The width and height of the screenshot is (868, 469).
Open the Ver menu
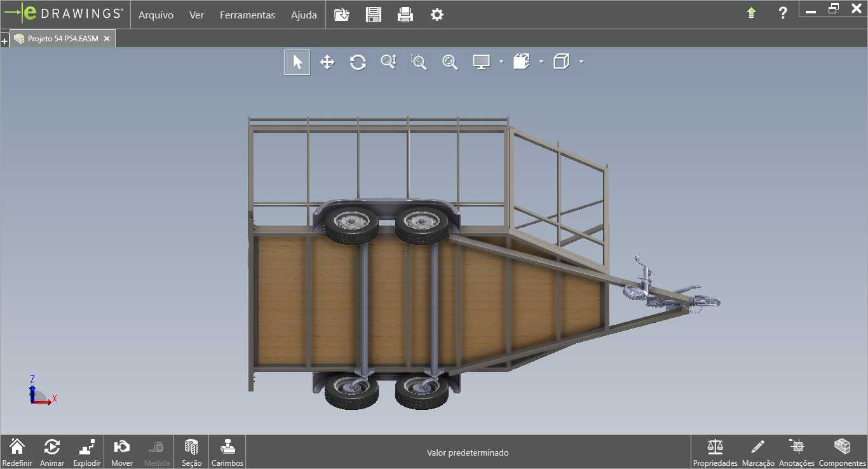click(x=197, y=15)
